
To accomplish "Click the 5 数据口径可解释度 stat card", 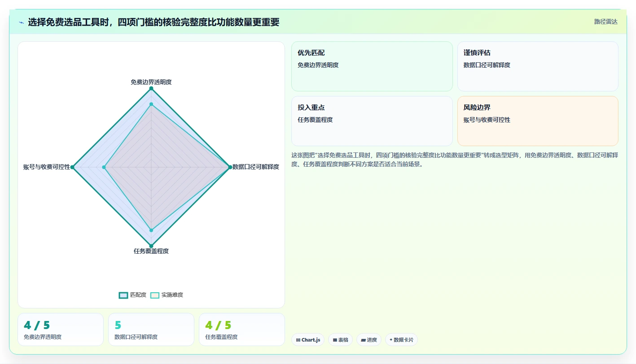I will click(x=151, y=329).
